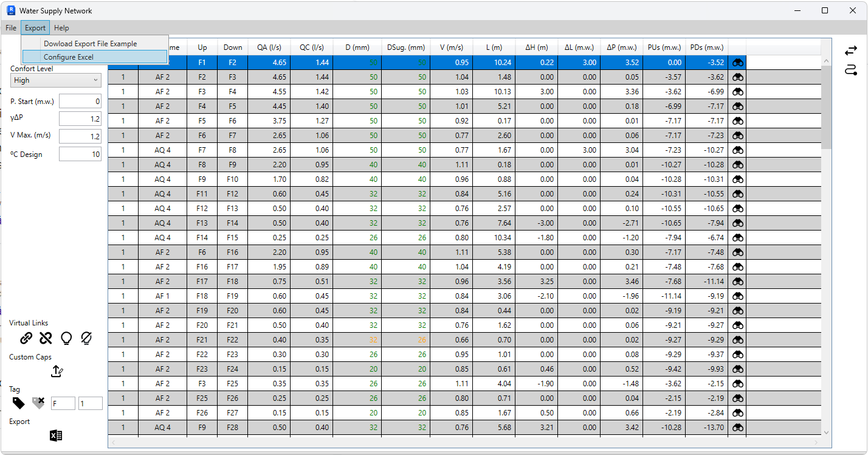Click binoculars icon in row F9 to F10
Image resolution: width=868 pixels, height=455 pixels.
[x=737, y=179]
